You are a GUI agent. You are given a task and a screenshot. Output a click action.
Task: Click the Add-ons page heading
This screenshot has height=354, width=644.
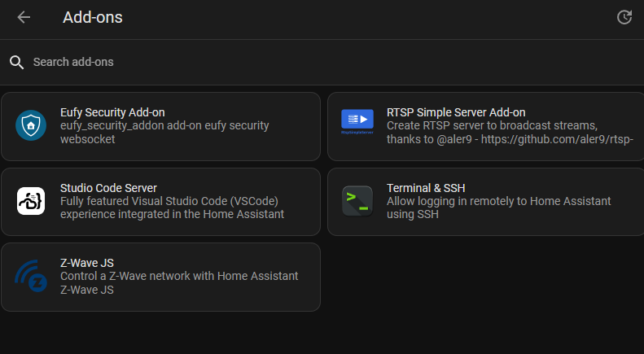click(x=93, y=17)
